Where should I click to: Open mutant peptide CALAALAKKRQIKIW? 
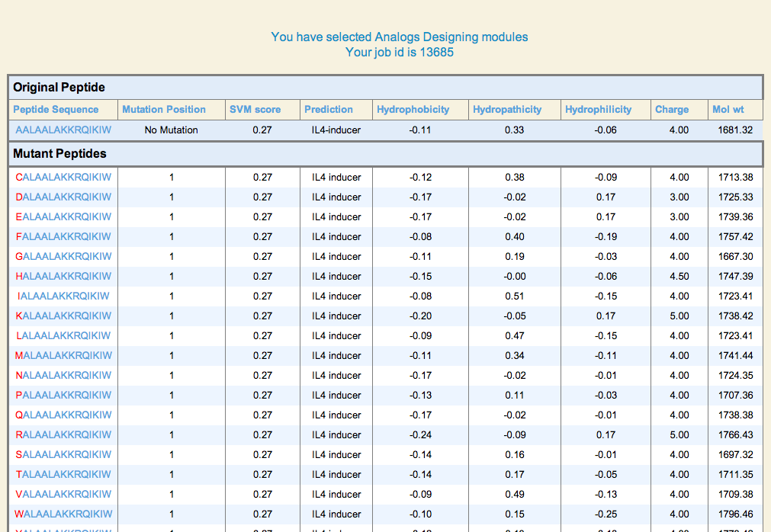coord(63,178)
